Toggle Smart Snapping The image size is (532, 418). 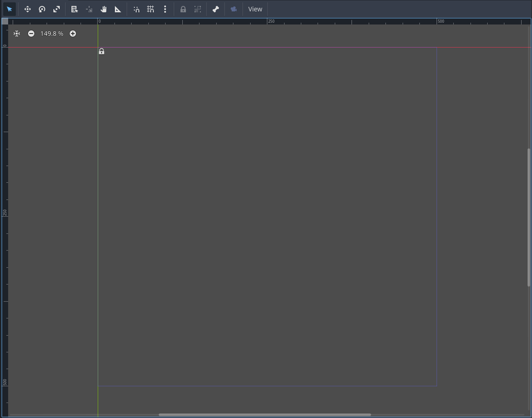pyautogui.click(x=136, y=9)
